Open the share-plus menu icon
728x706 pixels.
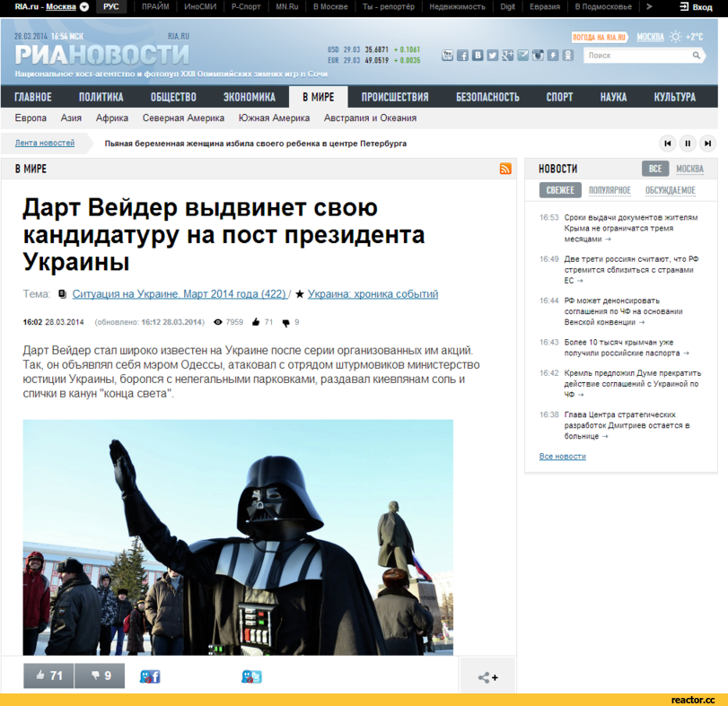pos(487,677)
